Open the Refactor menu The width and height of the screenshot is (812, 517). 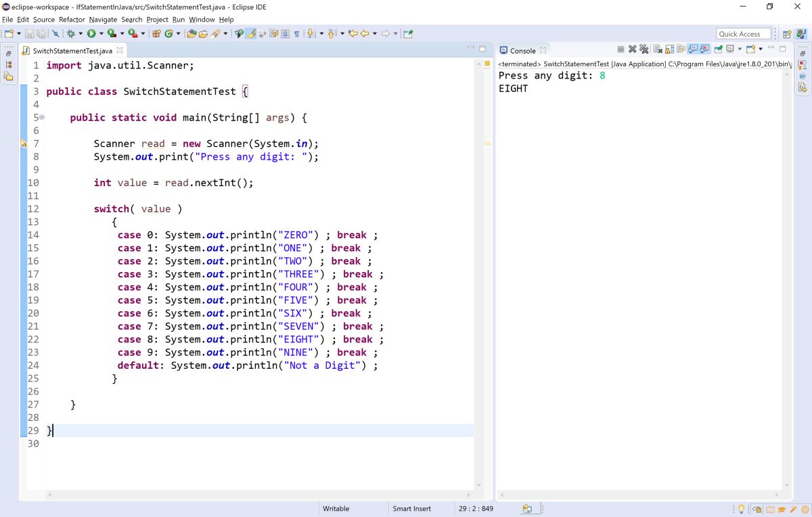click(72, 20)
